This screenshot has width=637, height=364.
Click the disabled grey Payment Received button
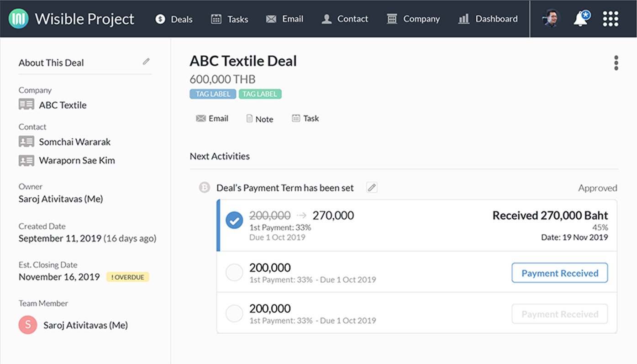coord(560,314)
